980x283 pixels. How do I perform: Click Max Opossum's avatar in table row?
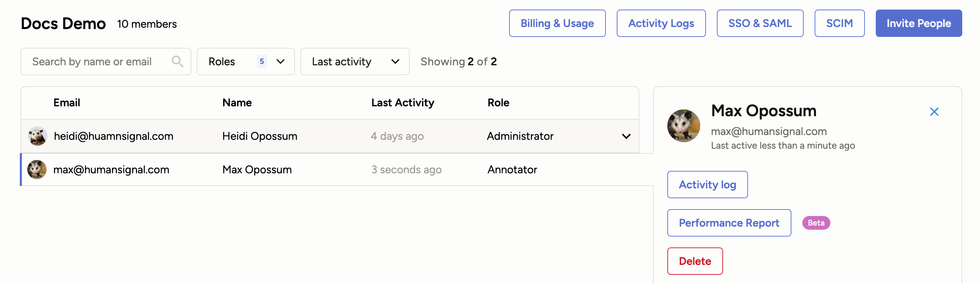click(x=37, y=170)
